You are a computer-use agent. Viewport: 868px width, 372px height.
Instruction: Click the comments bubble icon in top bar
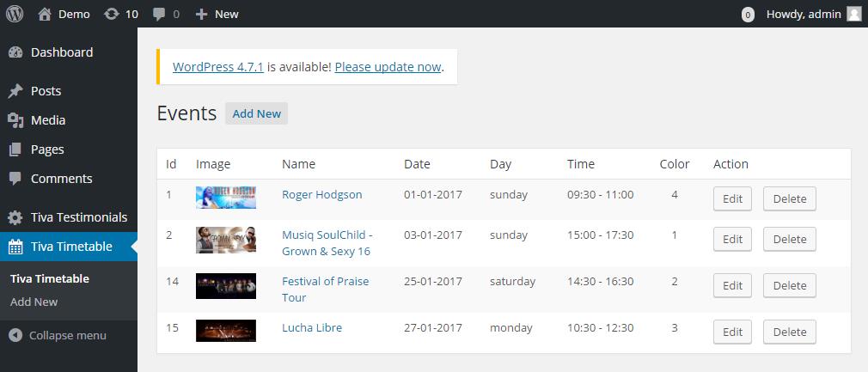click(x=159, y=15)
